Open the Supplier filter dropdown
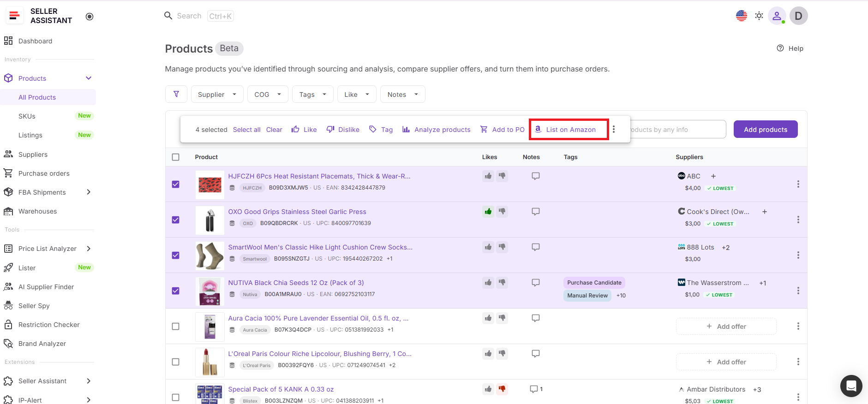Viewport: 868px width, 404px height. (x=217, y=94)
